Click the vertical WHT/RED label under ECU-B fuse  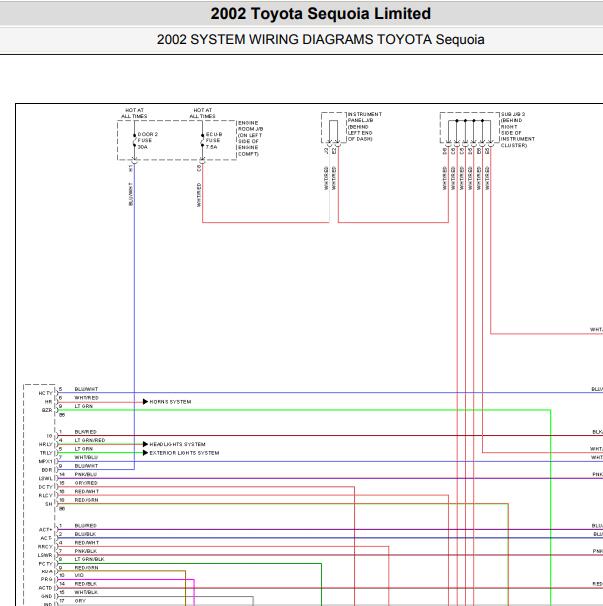(x=199, y=195)
